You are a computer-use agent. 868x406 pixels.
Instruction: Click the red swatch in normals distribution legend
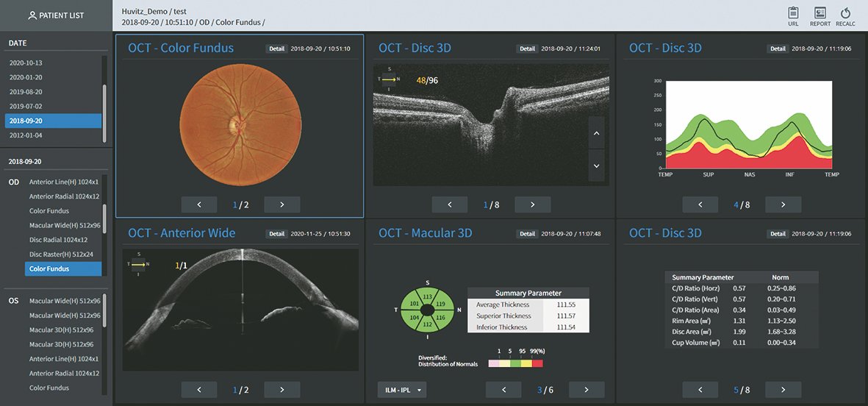(537, 363)
